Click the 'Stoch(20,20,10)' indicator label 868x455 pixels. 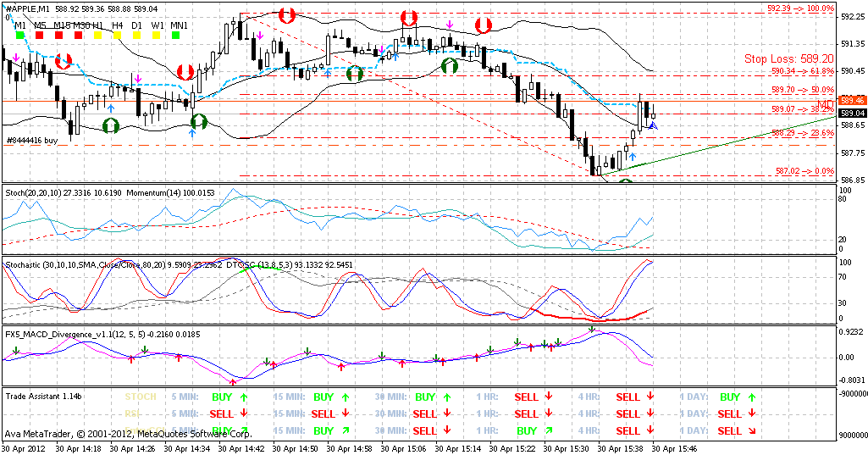31,193
